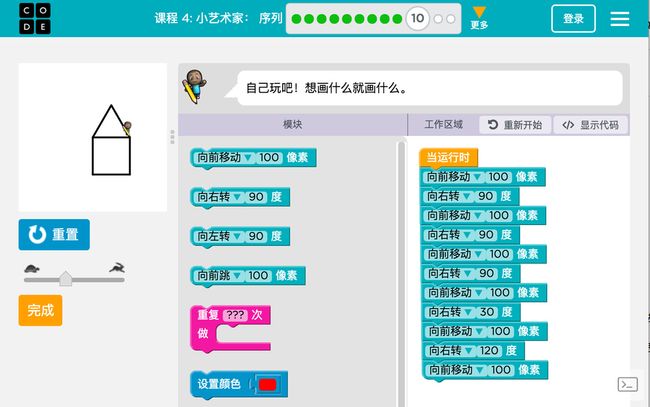Click the 重置 reset button
Image resolution: width=650 pixels, height=407 pixels.
pos(54,235)
